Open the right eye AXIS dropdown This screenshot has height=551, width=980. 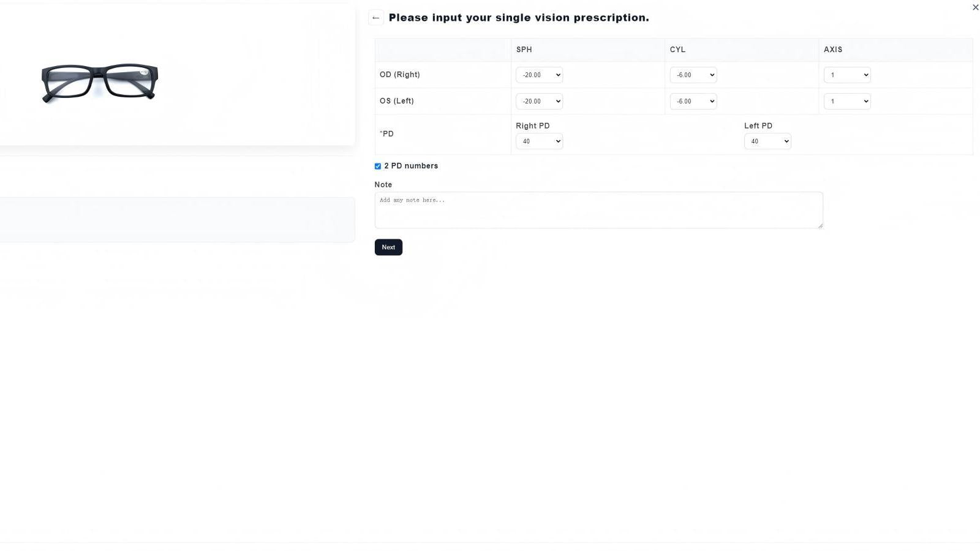(x=847, y=75)
